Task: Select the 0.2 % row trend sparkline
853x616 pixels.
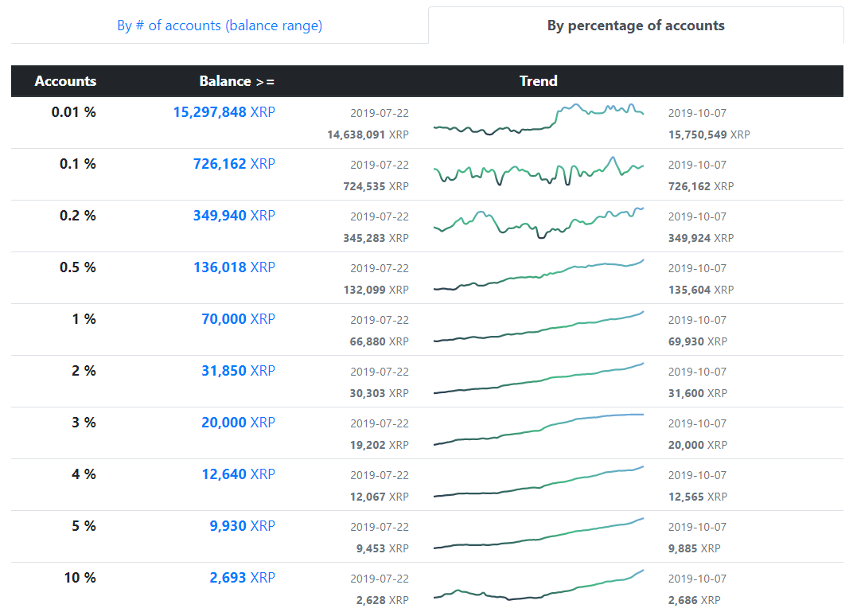Action: pos(539,223)
